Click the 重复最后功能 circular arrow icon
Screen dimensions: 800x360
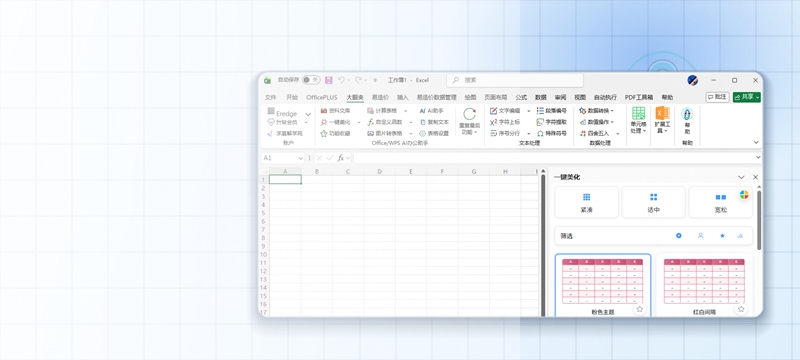pyautogui.click(x=469, y=114)
